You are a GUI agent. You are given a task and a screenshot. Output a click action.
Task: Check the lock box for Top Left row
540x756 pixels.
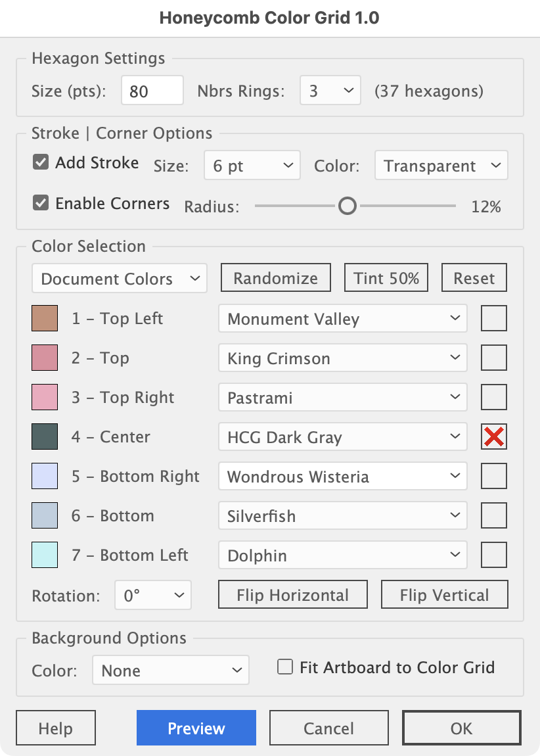tap(494, 319)
